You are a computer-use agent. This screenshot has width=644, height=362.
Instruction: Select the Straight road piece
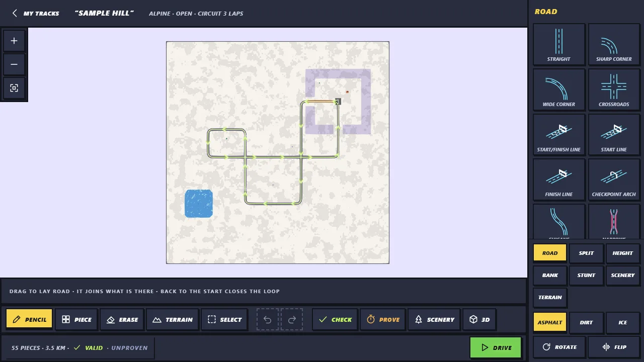click(558, 44)
